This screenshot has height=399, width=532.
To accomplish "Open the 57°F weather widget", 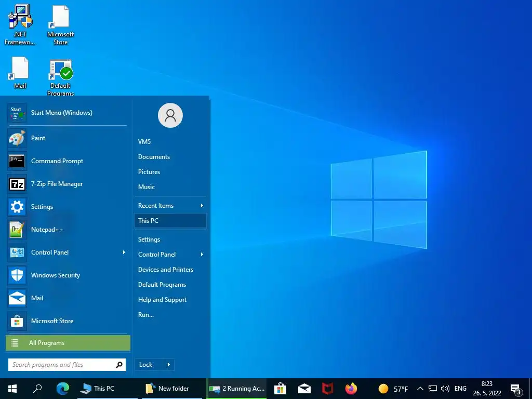I will click(x=393, y=389).
